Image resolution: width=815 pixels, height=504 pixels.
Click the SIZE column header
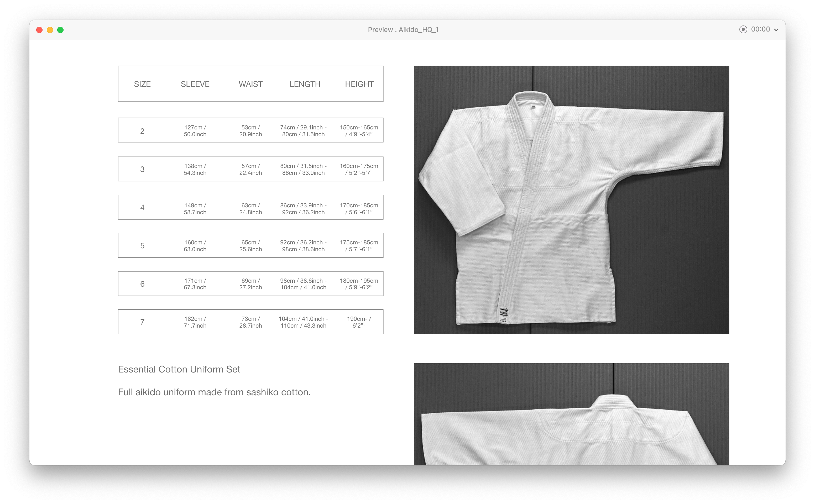[142, 84]
